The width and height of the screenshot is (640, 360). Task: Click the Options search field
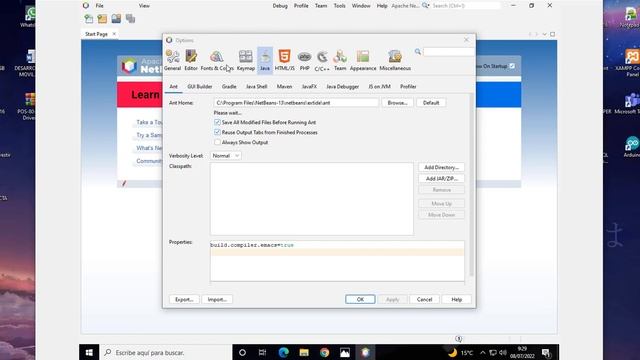pos(449,52)
